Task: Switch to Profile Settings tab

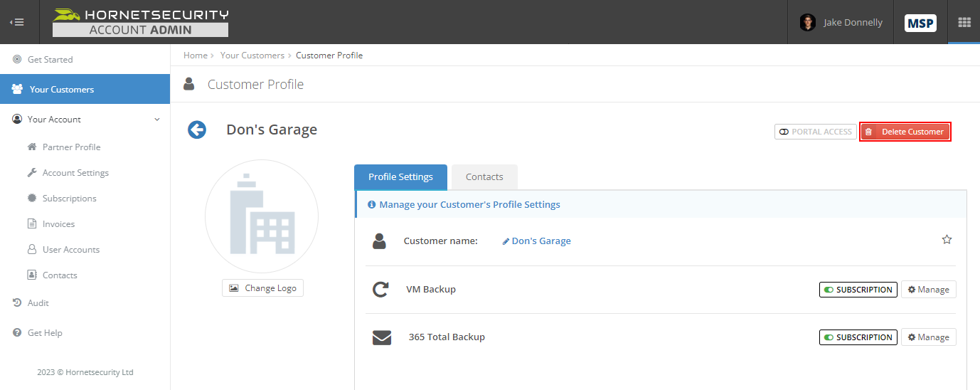Action: tap(400, 177)
